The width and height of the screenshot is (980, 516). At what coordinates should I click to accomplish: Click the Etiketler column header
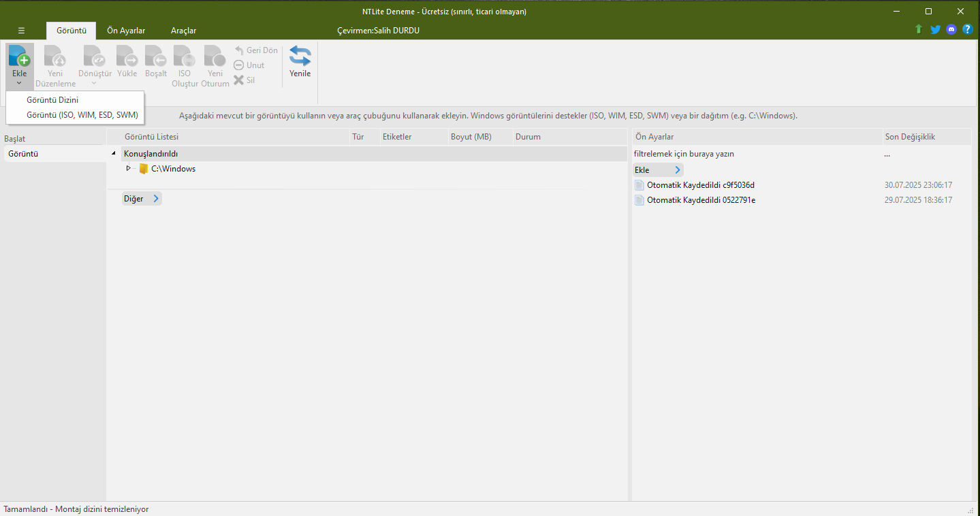(413, 137)
